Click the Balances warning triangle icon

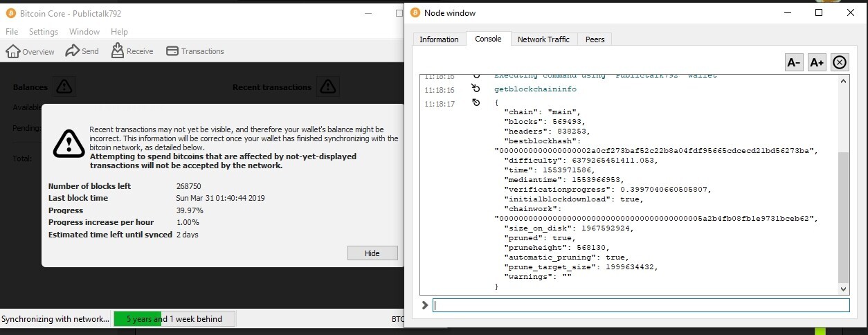coord(64,87)
